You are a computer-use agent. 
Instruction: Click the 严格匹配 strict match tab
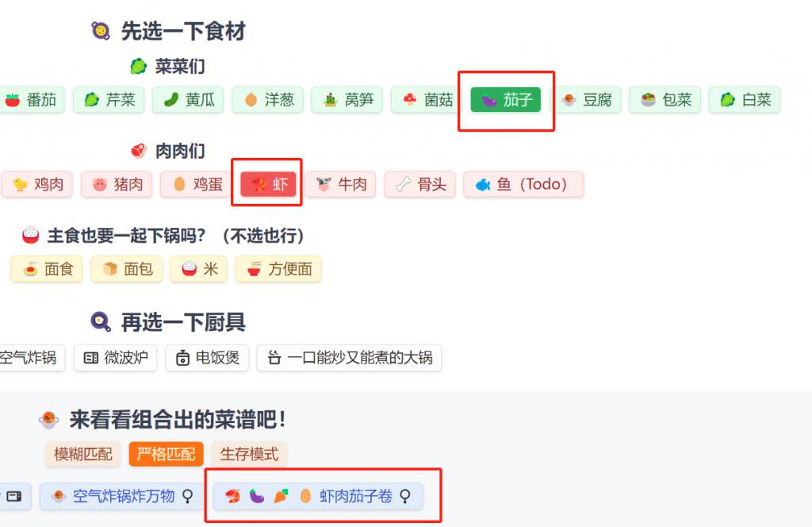coord(167,454)
